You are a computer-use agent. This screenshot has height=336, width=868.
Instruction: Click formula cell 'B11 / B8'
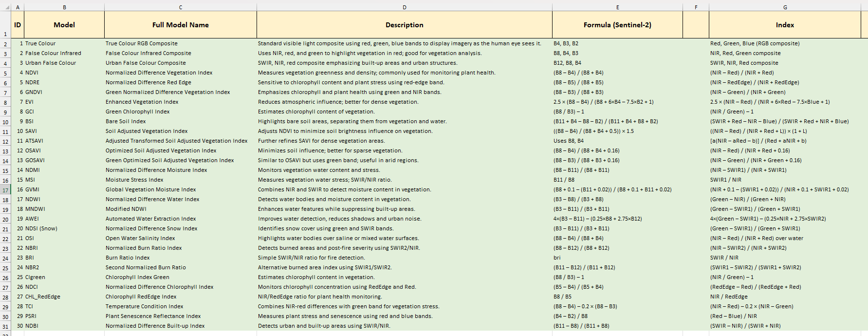click(x=617, y=180)
